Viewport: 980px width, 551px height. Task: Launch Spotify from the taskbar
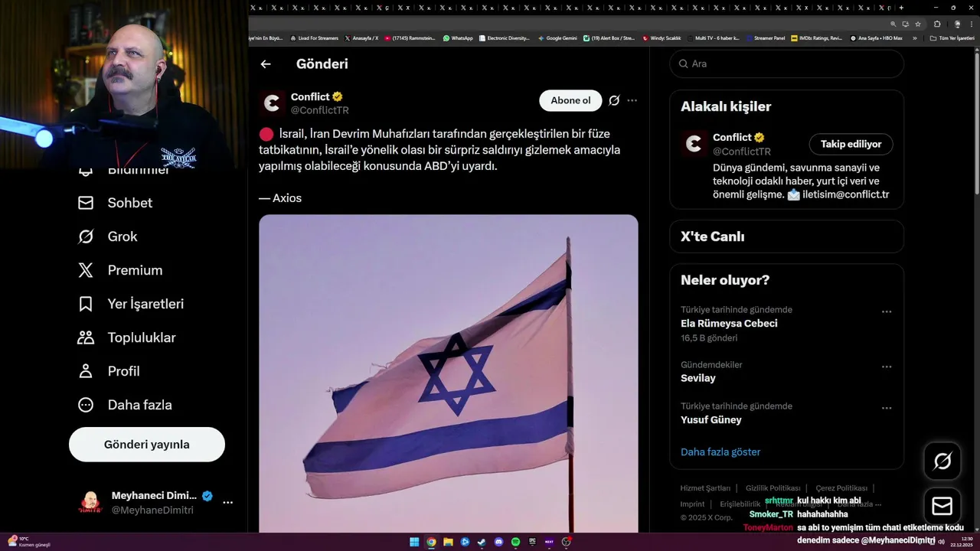[x=515, y=542]
